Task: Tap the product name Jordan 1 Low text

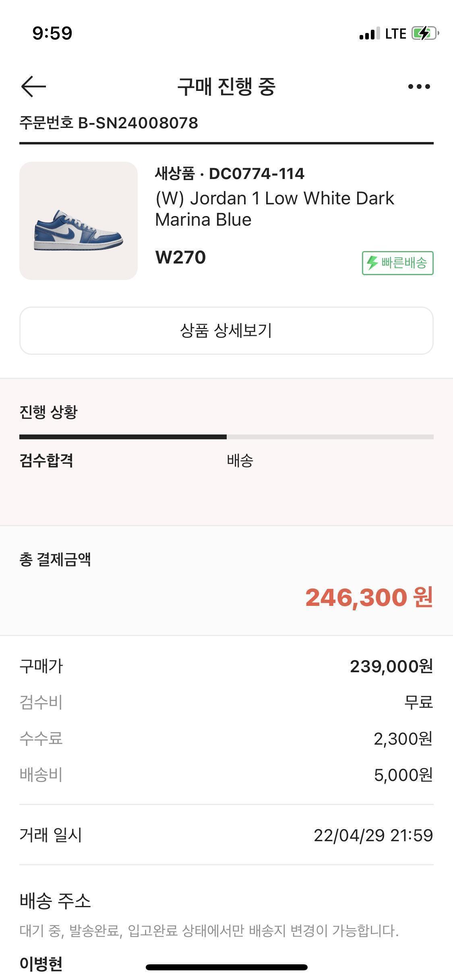Action: pyautogui.click(x=275, y=209)
